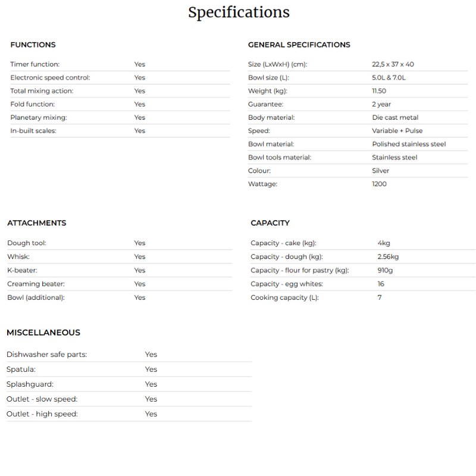Click the size value 22,5 x 37 x 40
This screenshot has width=476, height=476.
tap(393, 64)
